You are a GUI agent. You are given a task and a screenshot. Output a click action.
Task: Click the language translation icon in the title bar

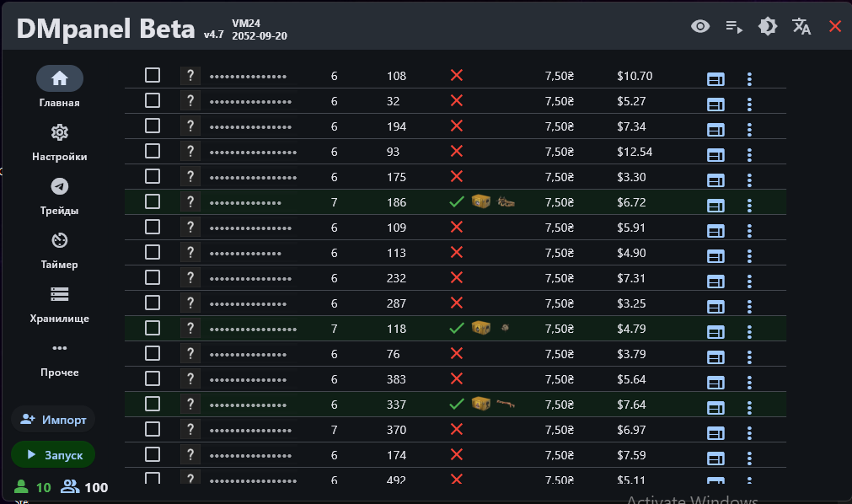click(801, 26)
